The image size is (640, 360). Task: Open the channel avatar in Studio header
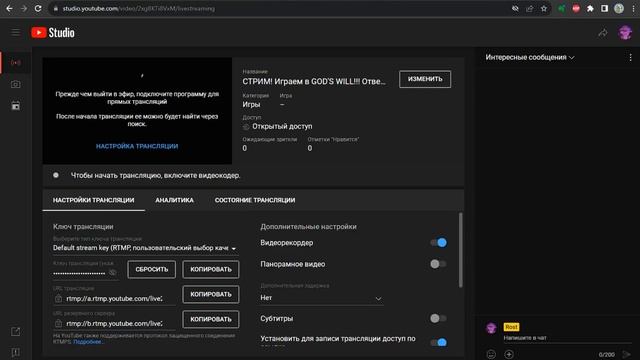pyautogui.click(x=625, y=33)
